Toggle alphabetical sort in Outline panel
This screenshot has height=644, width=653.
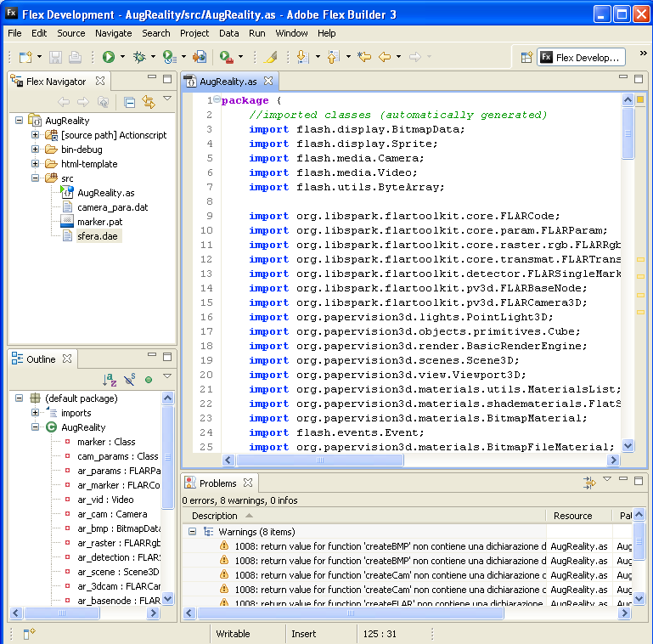click(110, 380)
